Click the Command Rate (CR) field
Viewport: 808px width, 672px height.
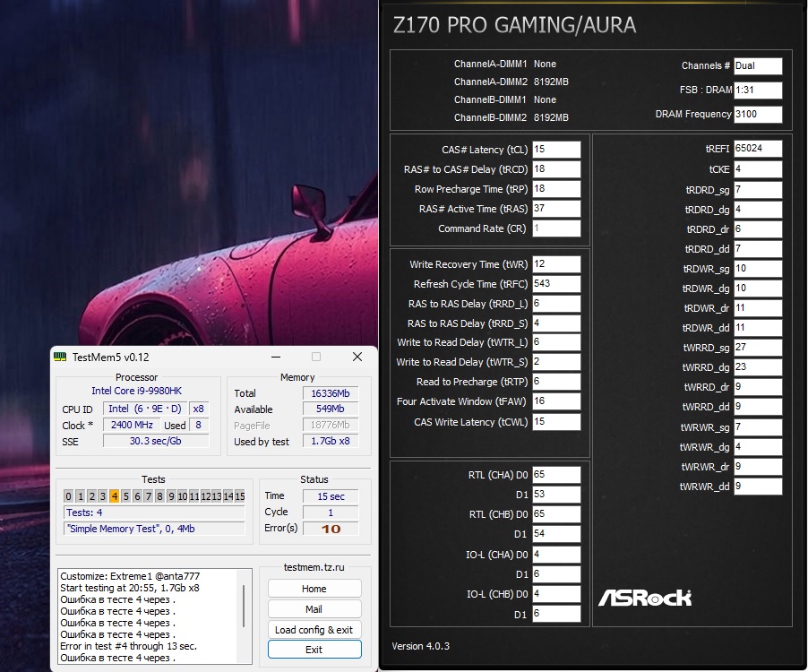[x=556, y=228]
